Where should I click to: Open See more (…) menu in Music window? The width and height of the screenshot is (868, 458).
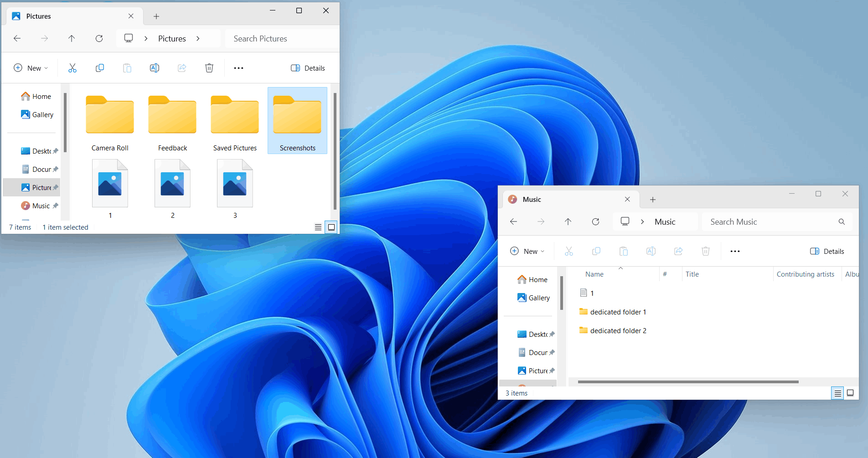[735, 251]
